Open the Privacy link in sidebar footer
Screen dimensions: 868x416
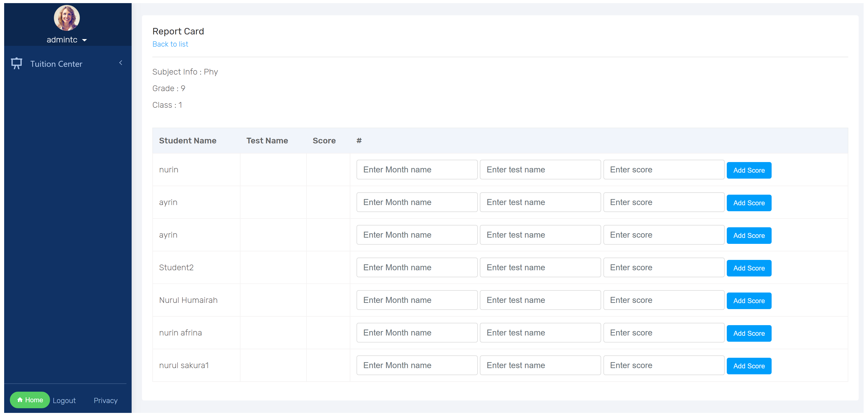(x=105, y=400)
